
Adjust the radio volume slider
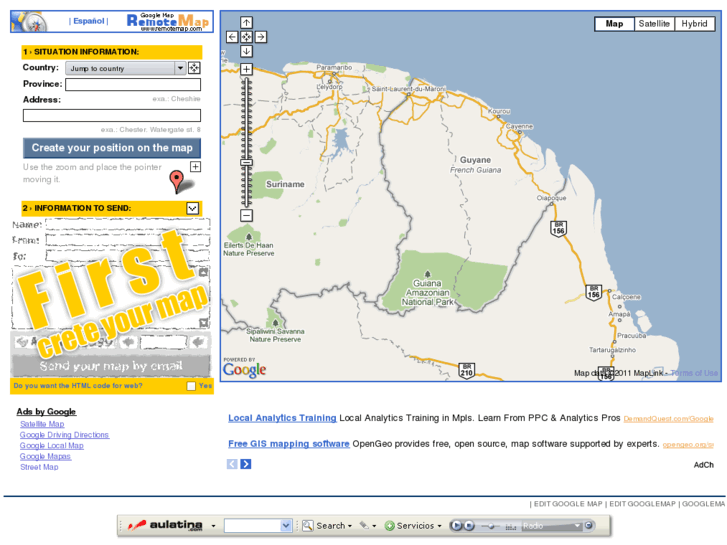tap(491, 526)
